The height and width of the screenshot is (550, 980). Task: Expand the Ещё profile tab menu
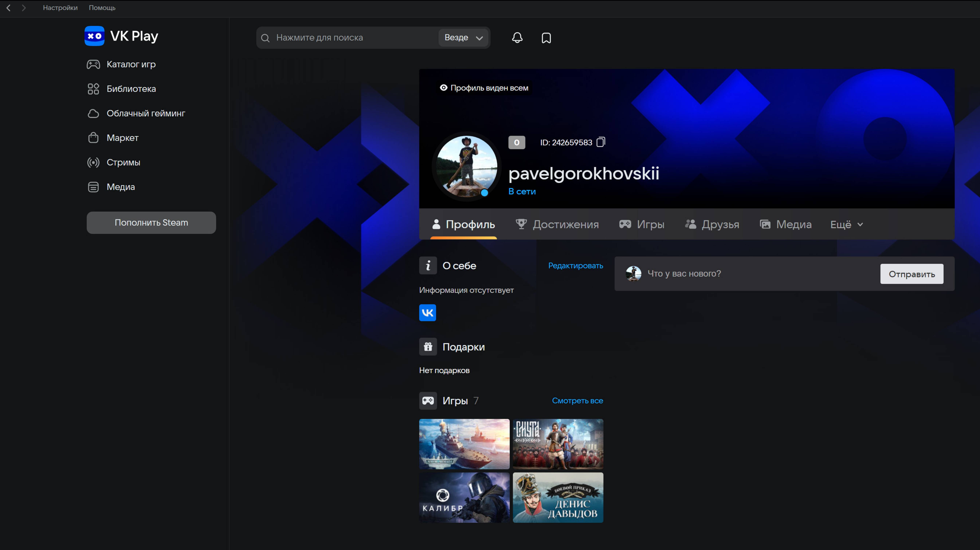pos(846,225)
